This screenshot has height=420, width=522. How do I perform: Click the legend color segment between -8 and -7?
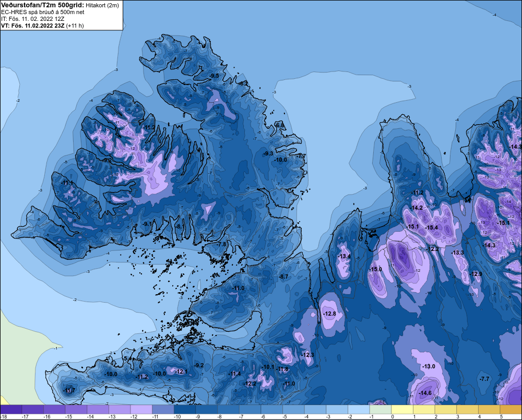(229, 410)
